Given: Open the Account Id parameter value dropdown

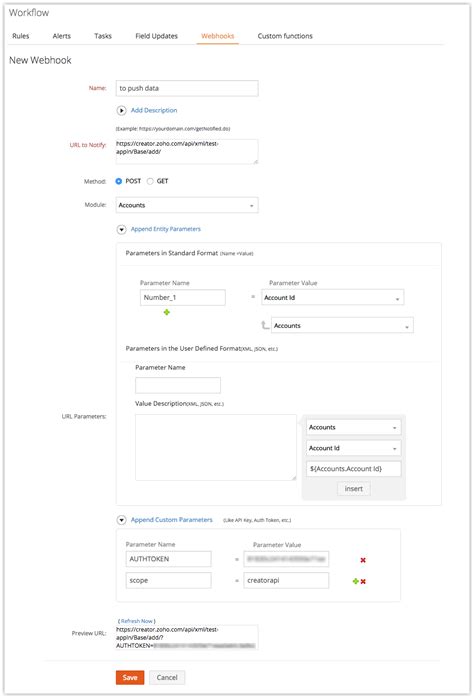Looking at the screenshot, I should (x=332, y=297).
